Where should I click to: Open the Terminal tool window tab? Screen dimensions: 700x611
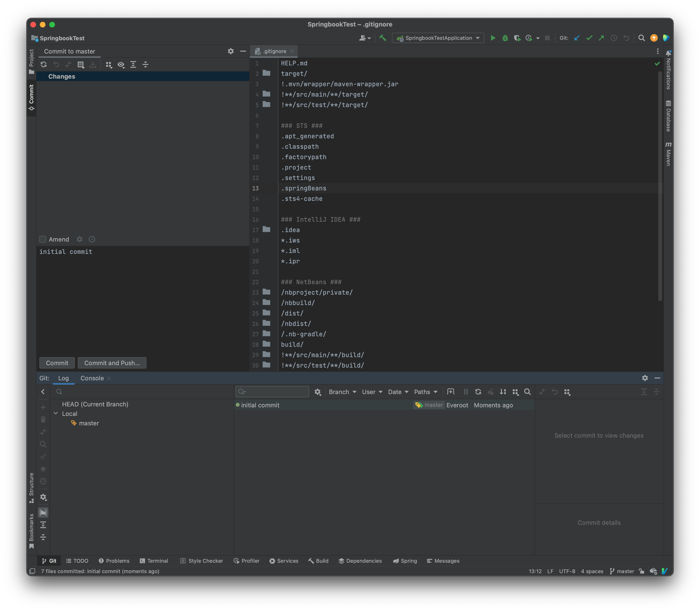click(154, 561)
